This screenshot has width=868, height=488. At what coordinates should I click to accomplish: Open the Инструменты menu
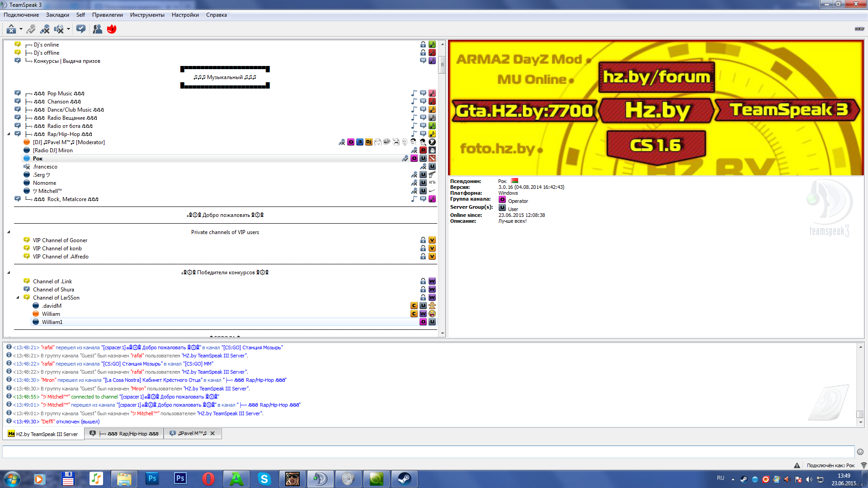tap(147, 15)
